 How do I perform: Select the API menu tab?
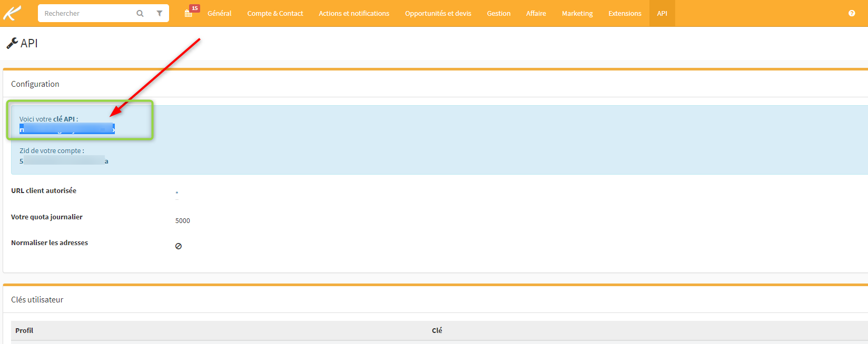tap(662, 14)
